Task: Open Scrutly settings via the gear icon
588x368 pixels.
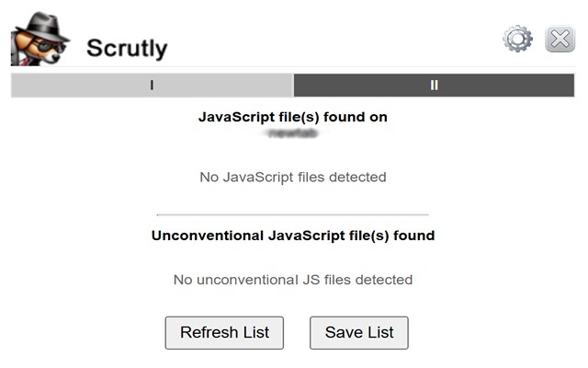Action: click(518, 39)
